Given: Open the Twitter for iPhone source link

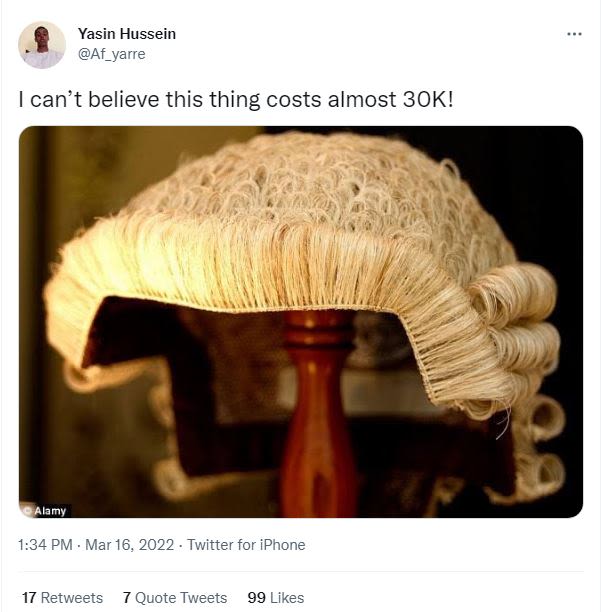Looking at the screenshot, I should click(x=246, y=544).
